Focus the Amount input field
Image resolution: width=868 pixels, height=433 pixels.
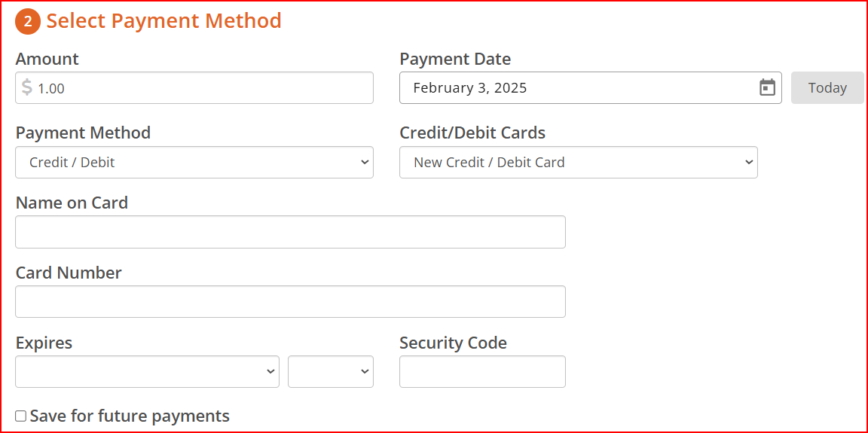(194, 87)
